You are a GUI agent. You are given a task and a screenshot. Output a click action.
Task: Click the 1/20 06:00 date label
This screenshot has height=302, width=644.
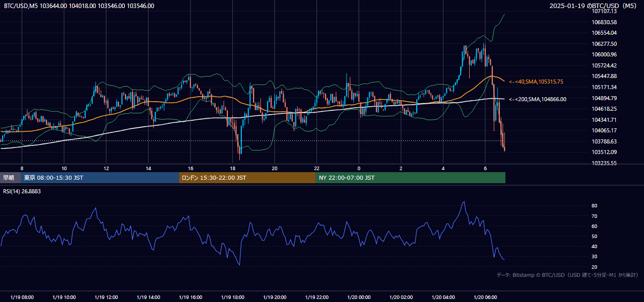[485, 297]
